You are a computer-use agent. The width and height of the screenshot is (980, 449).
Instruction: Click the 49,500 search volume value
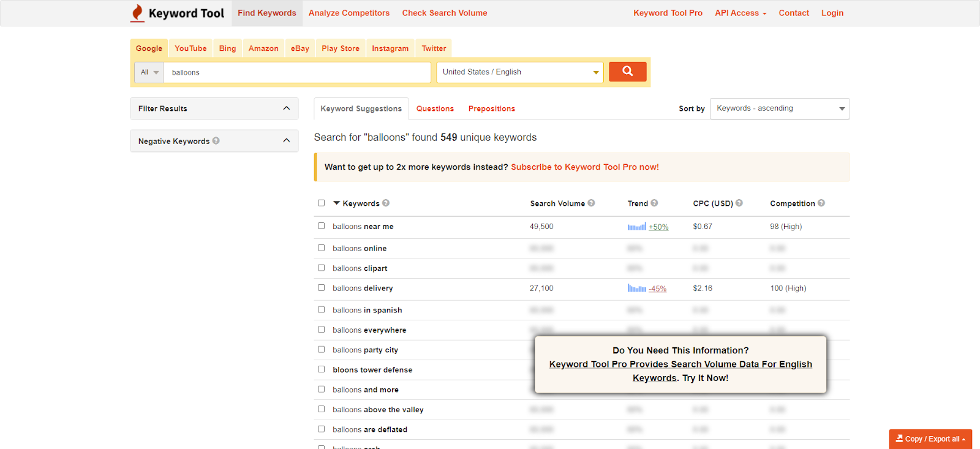(x=541, y=227)
